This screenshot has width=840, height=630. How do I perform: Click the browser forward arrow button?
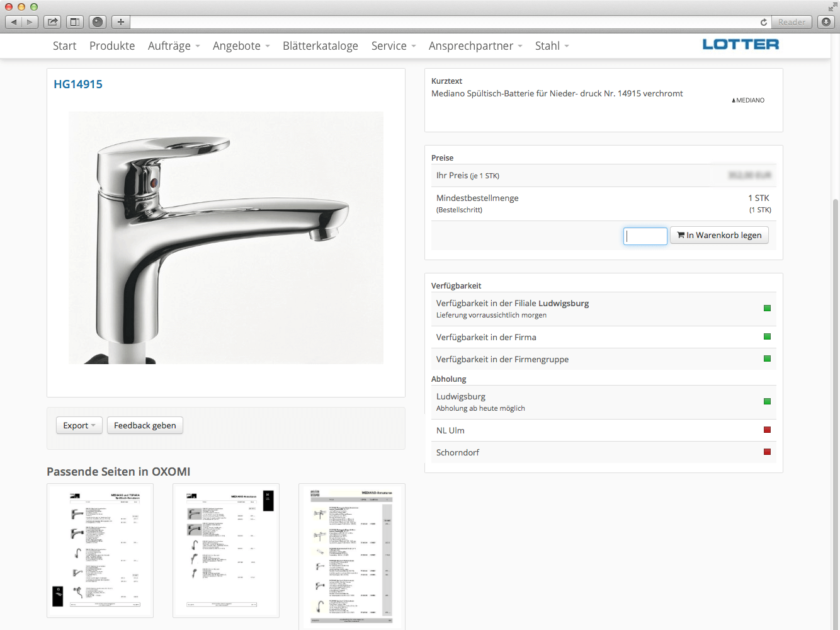30,22
